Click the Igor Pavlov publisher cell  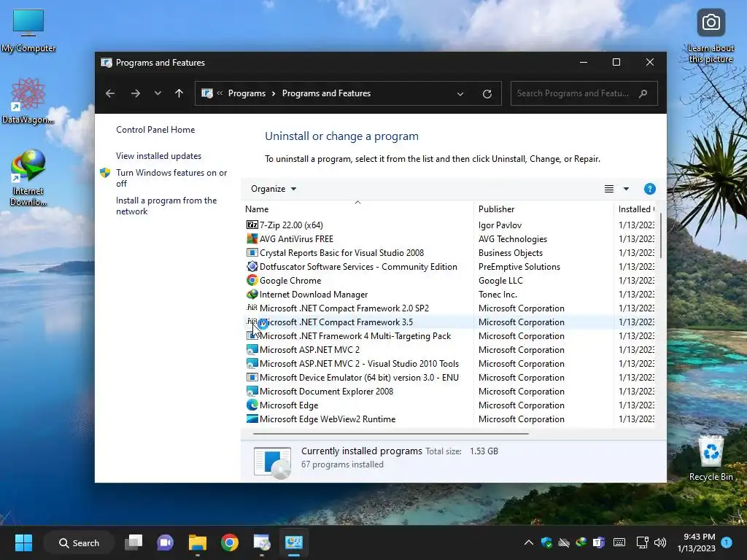pos(500,225)
